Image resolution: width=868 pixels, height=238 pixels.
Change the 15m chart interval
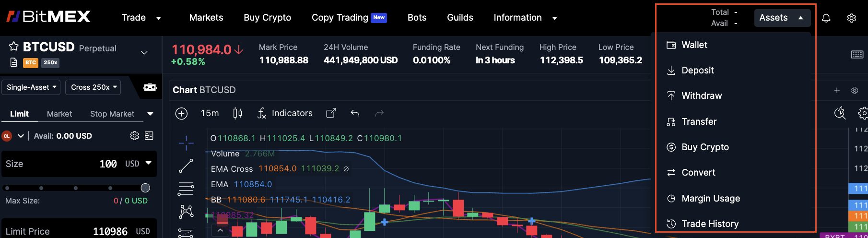click(210, 113)
